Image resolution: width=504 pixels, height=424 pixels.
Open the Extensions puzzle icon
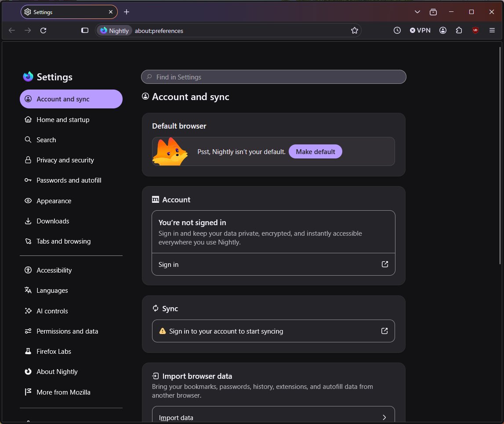click(x=459, y=30)
